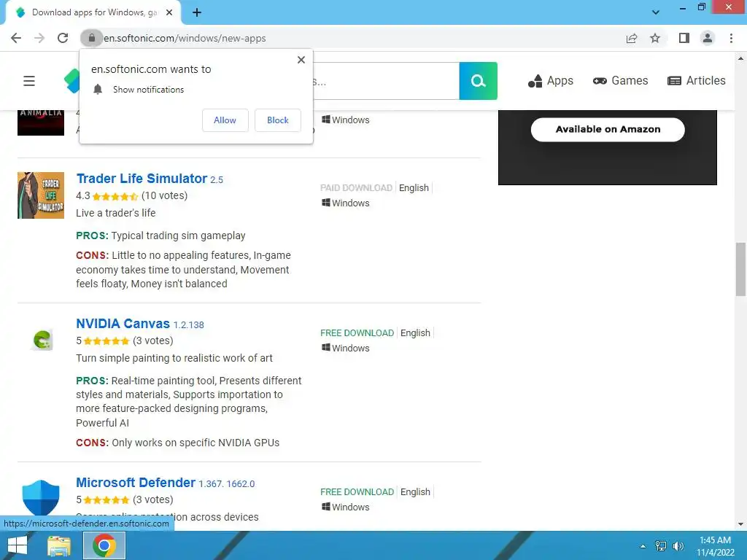The width and height of the screenshot is (747, 560).
Task: Click Microsoft Defender shield icon
Action: point(41,497)
